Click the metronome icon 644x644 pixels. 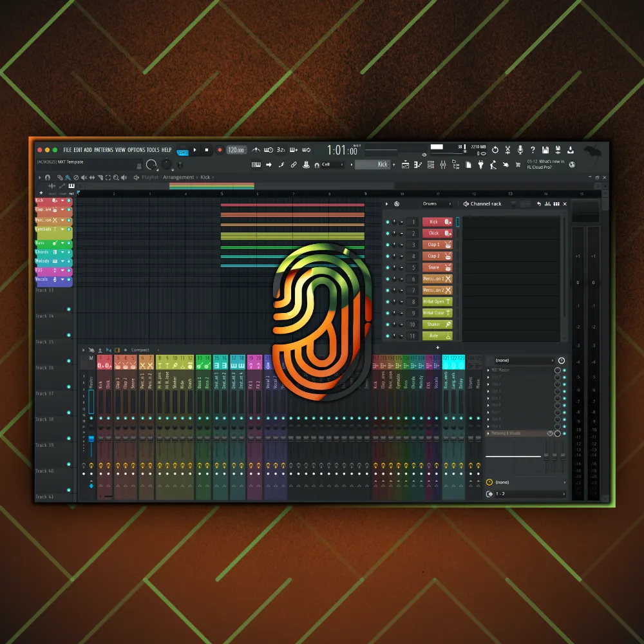click(x=256, y=150)
